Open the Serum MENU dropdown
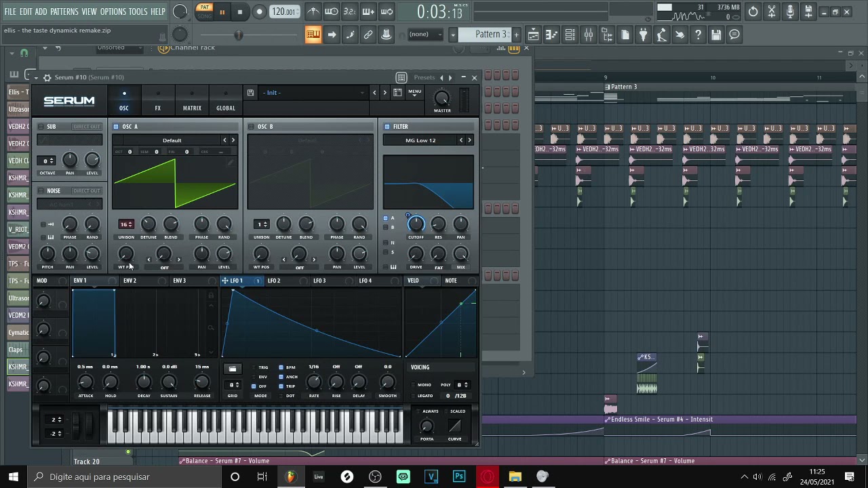This screenshot has width=868, height=488. (x=414, y=93)
